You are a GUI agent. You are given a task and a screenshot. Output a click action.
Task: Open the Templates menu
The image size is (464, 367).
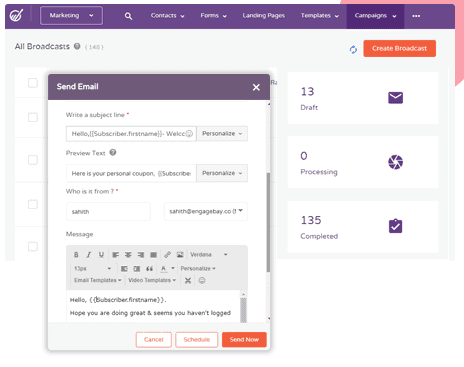click(x=320, y=16)
